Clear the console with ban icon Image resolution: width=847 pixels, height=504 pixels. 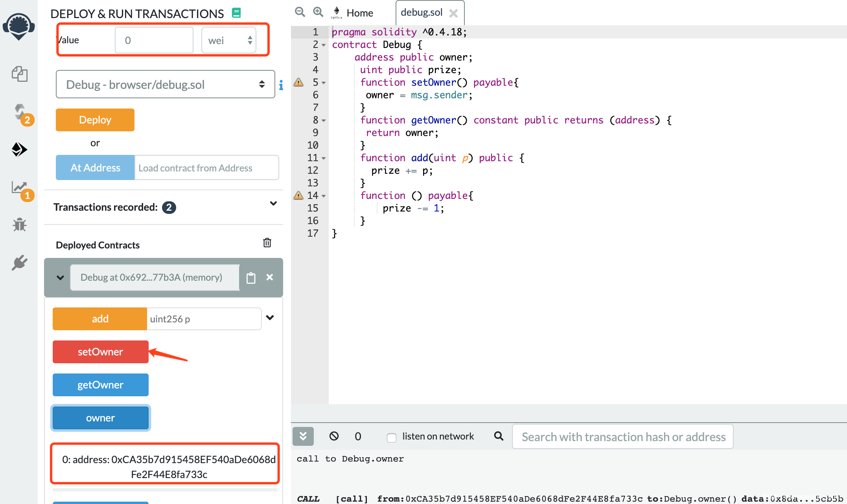point(334,436)
